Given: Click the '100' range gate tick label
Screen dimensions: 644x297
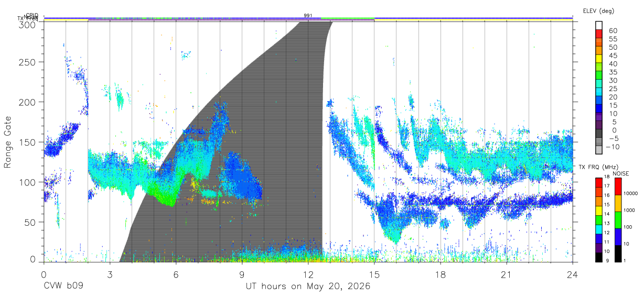Looking at the screenshot, I should 29,182.
